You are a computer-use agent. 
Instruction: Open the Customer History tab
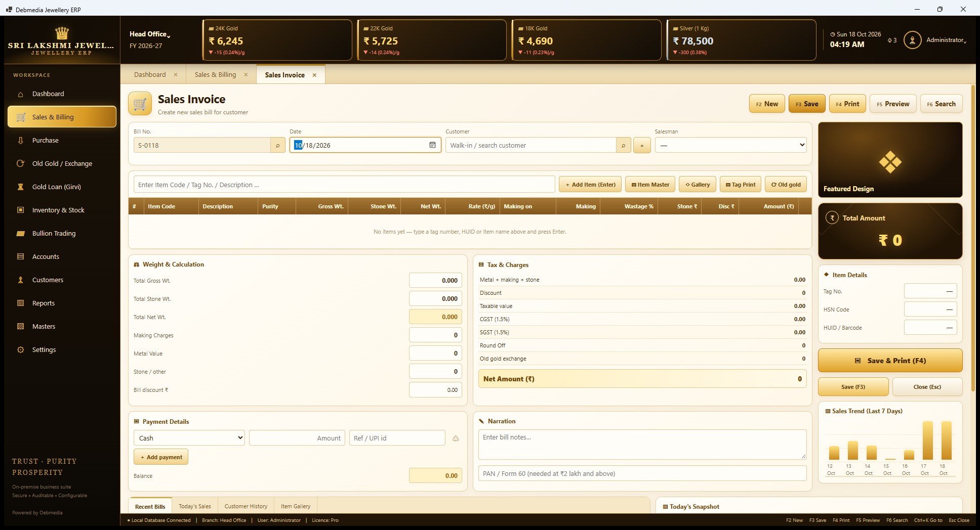246,506
